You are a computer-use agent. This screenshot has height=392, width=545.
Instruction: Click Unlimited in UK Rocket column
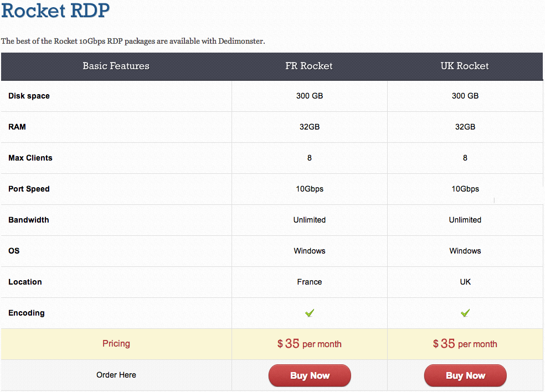point(465,220)
